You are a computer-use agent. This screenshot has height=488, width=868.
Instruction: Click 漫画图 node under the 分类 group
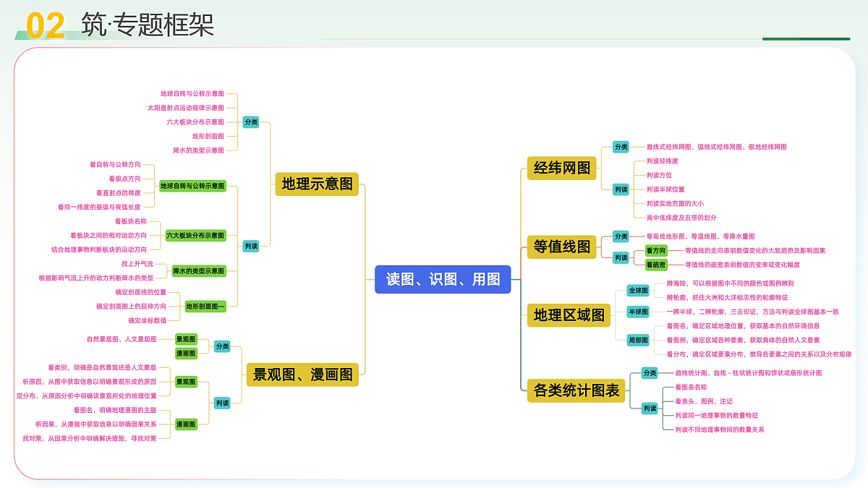(x=186, y=354)
